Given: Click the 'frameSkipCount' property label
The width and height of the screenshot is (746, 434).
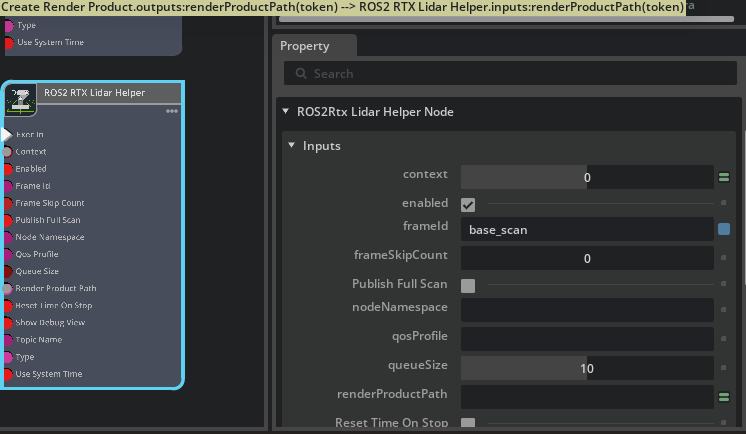Looking at the screenshot, I should click(401, 255).
